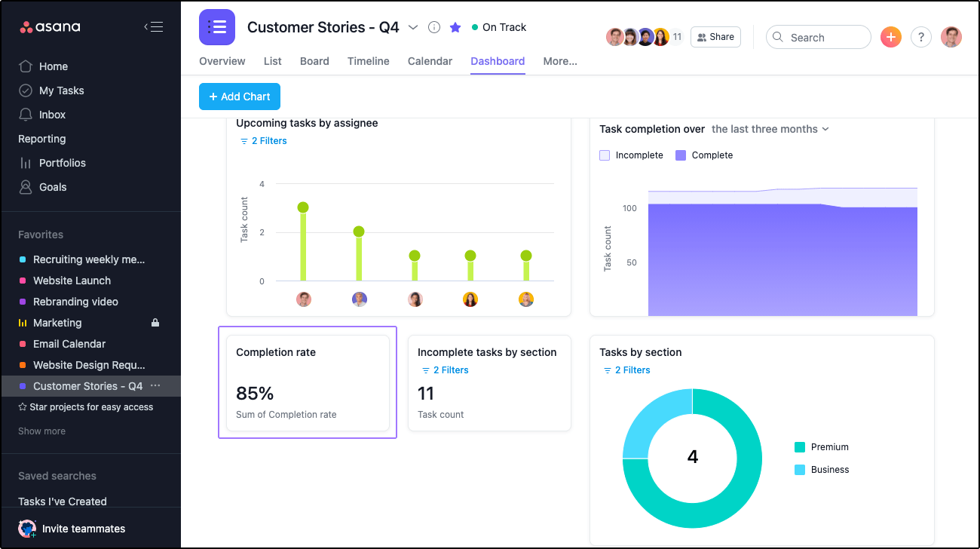Switch to the Timeline tab

(x=368, y=61)
